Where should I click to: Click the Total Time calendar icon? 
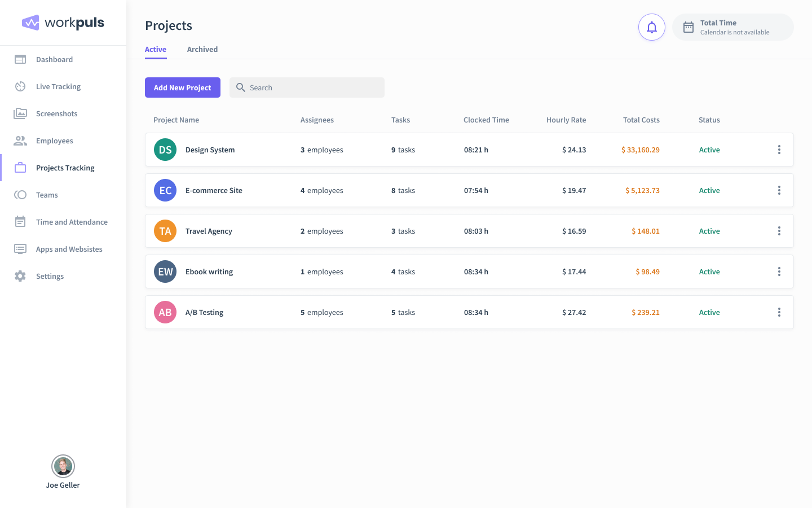click(689, 27)
